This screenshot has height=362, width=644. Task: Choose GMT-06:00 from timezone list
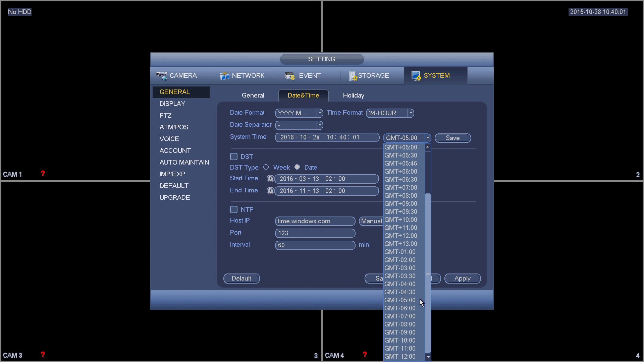tap(400, 308)
